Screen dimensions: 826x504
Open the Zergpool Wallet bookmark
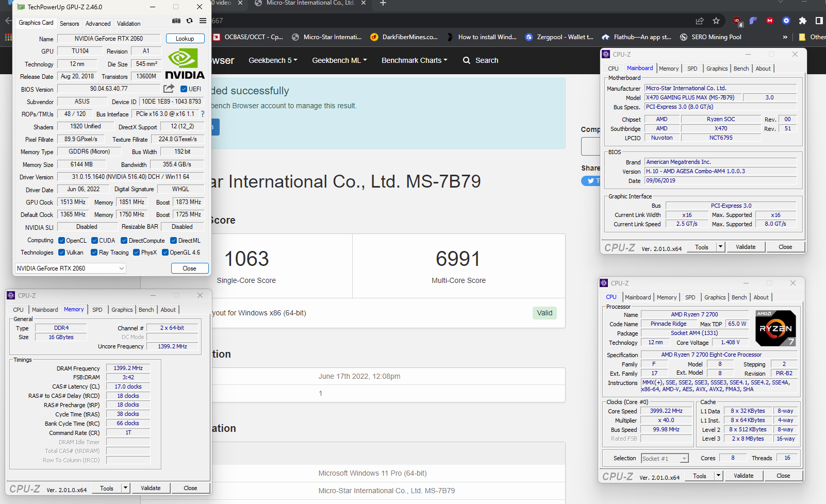tap(559, 37)
